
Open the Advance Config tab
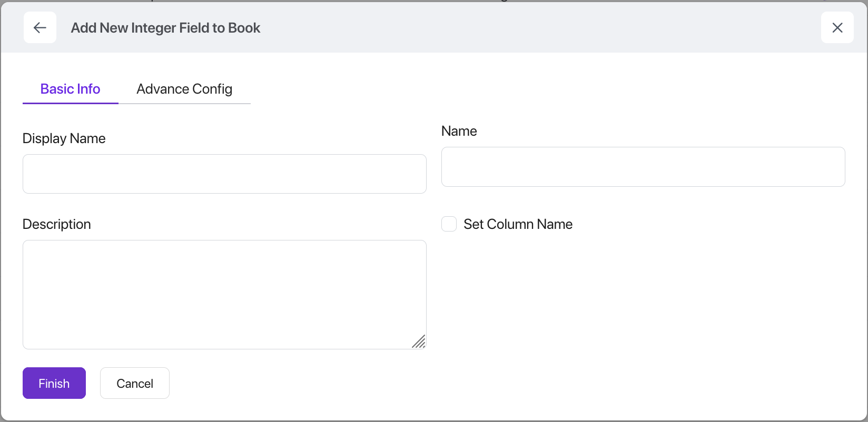(184, 89)
